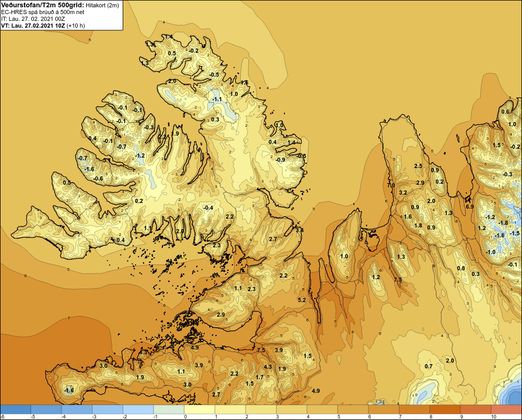Click the '1.7' temperature value on the map
Image resolution: width=522 pixels, height=420 pixels.
[259, 377]
